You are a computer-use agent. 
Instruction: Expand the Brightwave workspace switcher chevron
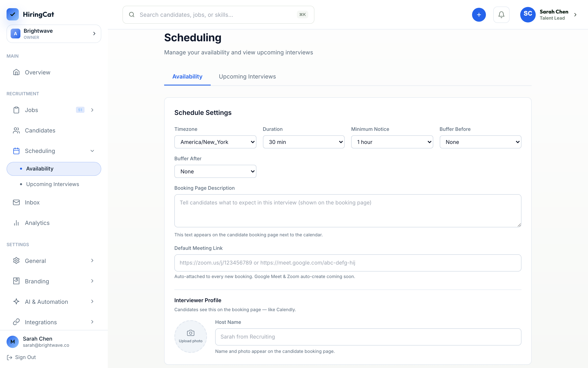coord(94,34)
